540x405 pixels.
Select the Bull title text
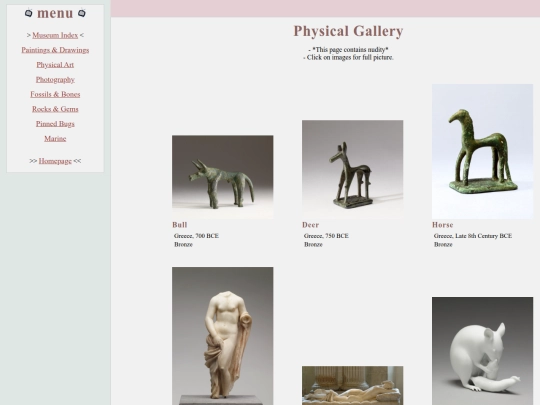coord(180,225)
